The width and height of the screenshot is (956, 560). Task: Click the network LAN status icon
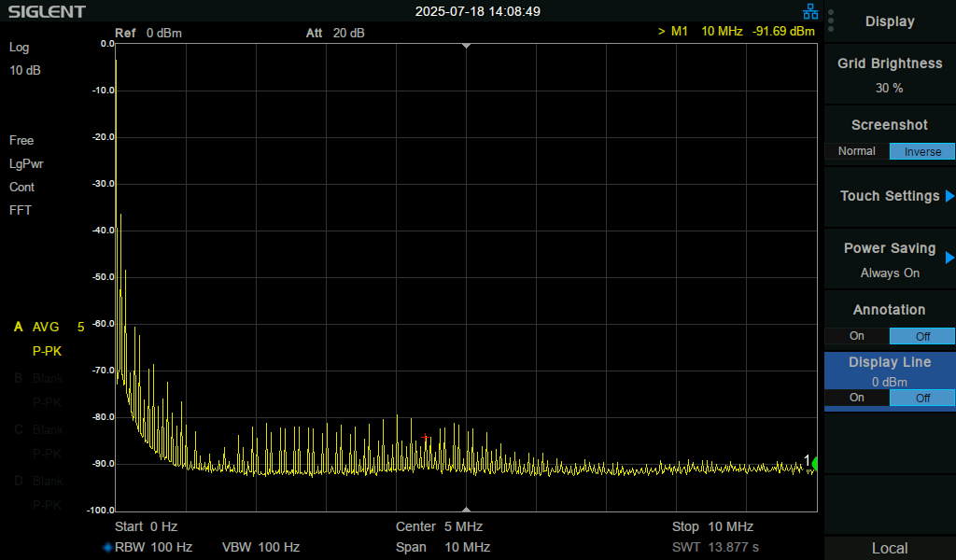click(x=810, y=11)
